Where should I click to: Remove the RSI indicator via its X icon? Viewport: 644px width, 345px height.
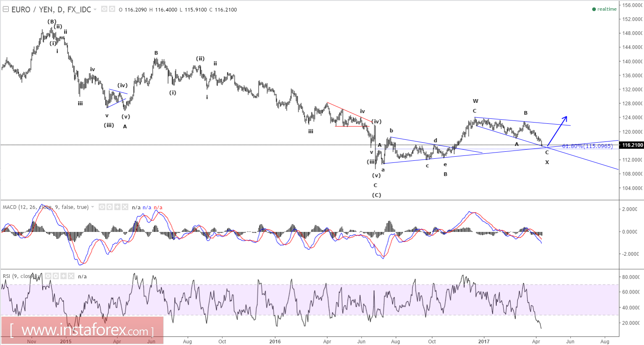[71, 276]
